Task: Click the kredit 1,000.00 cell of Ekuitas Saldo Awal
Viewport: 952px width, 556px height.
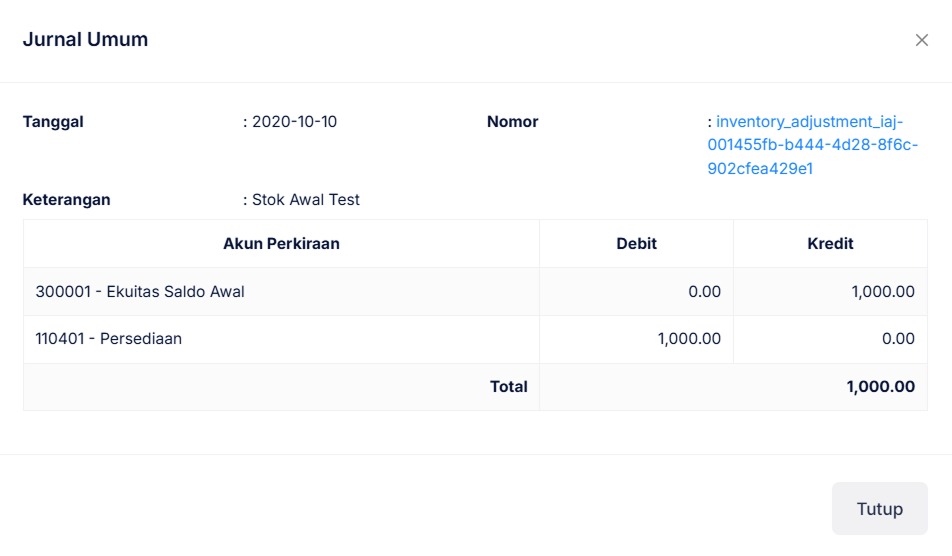Action: point(883,292)
